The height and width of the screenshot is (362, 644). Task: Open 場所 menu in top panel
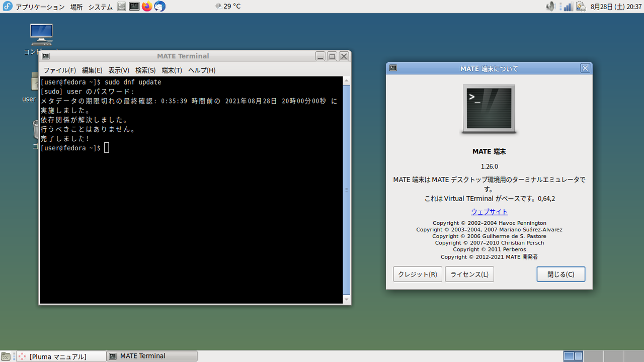tap(76, 7)
